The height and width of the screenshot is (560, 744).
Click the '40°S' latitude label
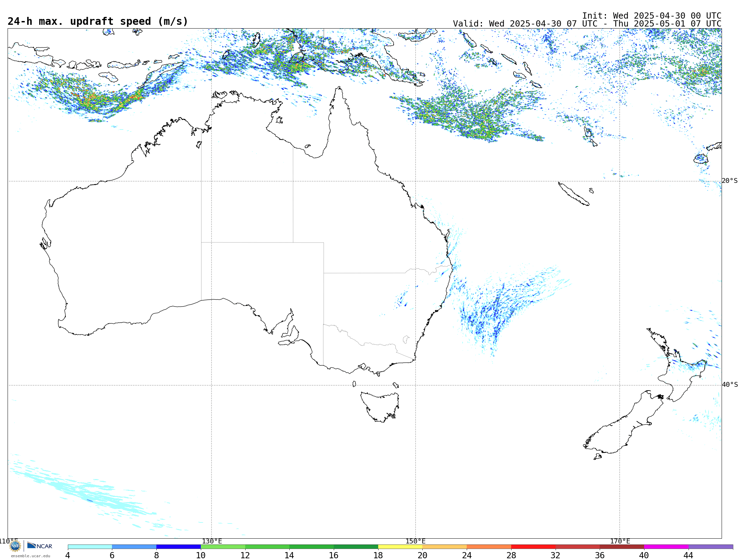click(x=730, y=385)
